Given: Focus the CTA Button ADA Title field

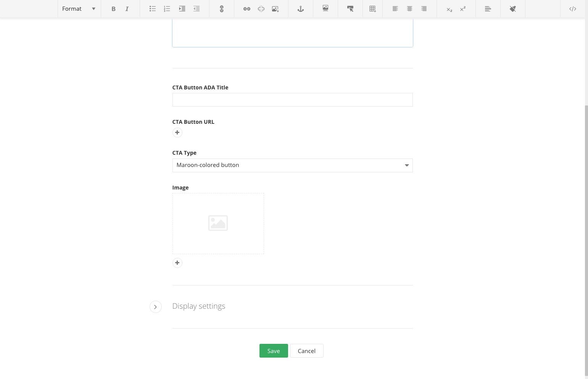Looking at the screenshot, I should [x=293, y=100].
